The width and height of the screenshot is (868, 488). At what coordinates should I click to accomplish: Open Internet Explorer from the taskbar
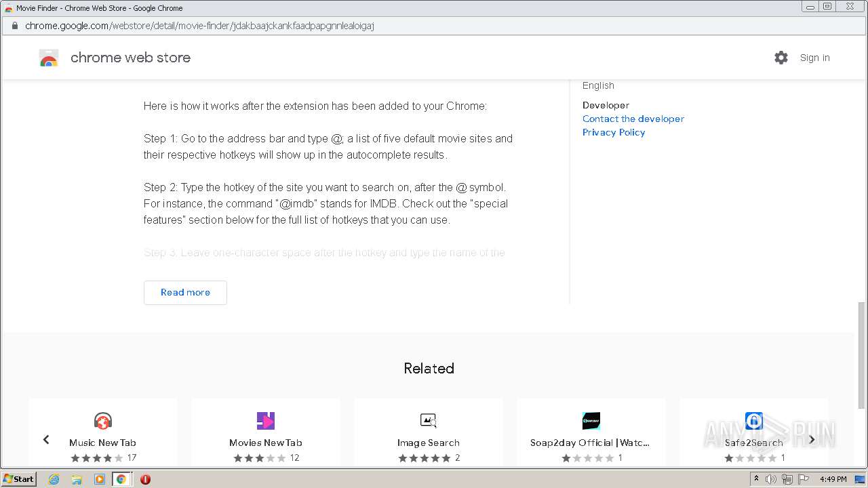pyautogui.click(x=54, y=479)
